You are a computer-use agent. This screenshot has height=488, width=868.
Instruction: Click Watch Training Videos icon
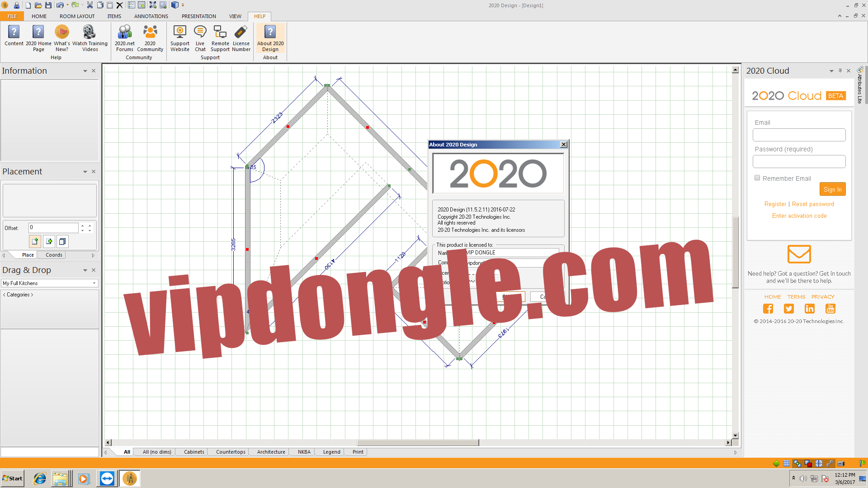[x=90, y=38]
